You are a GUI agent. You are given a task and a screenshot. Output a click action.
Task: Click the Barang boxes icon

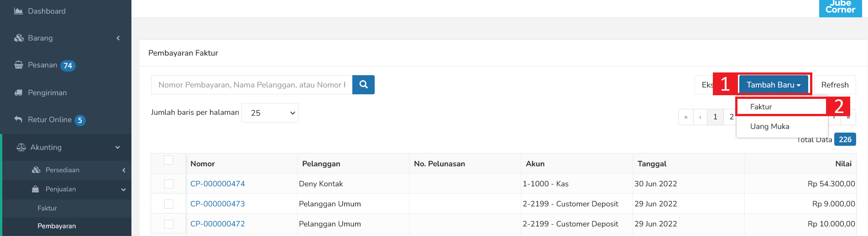[19, 38]
